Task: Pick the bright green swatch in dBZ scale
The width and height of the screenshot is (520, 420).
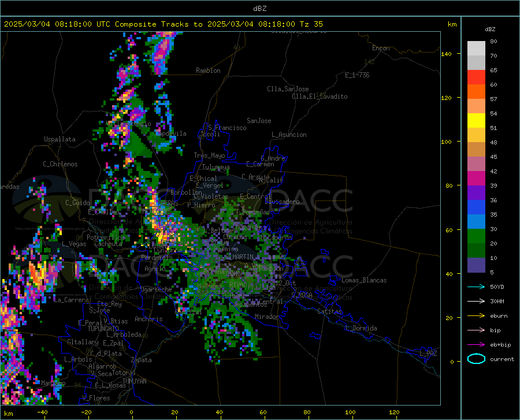Action: pos(476,236)
